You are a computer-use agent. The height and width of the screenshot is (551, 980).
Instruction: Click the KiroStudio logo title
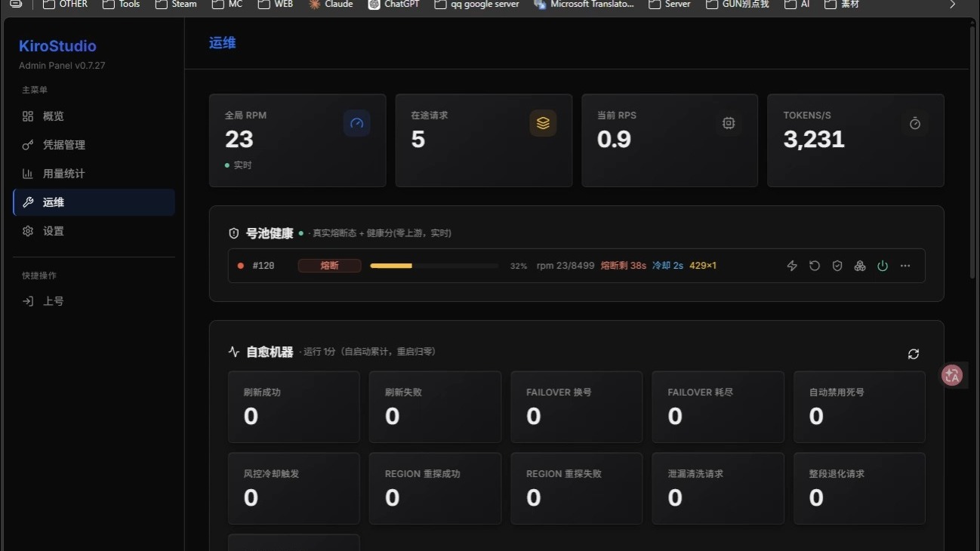(57, 46)
